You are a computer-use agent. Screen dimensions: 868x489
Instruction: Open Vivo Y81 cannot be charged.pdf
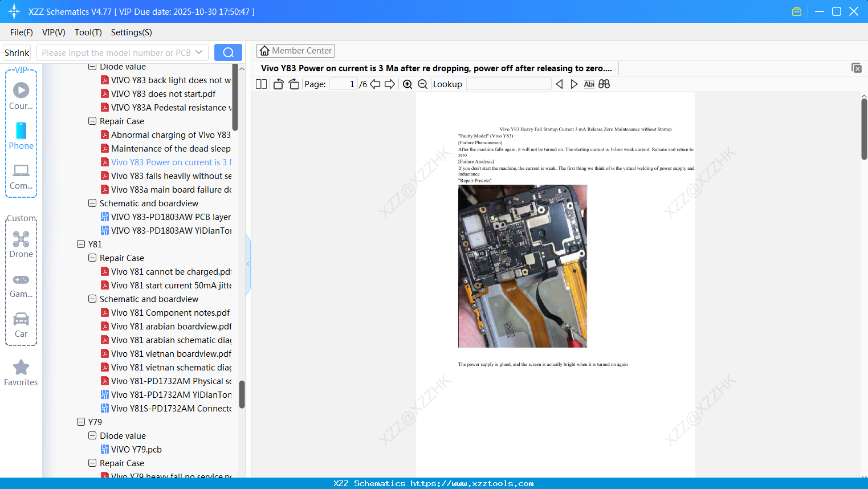coord(166,272)
